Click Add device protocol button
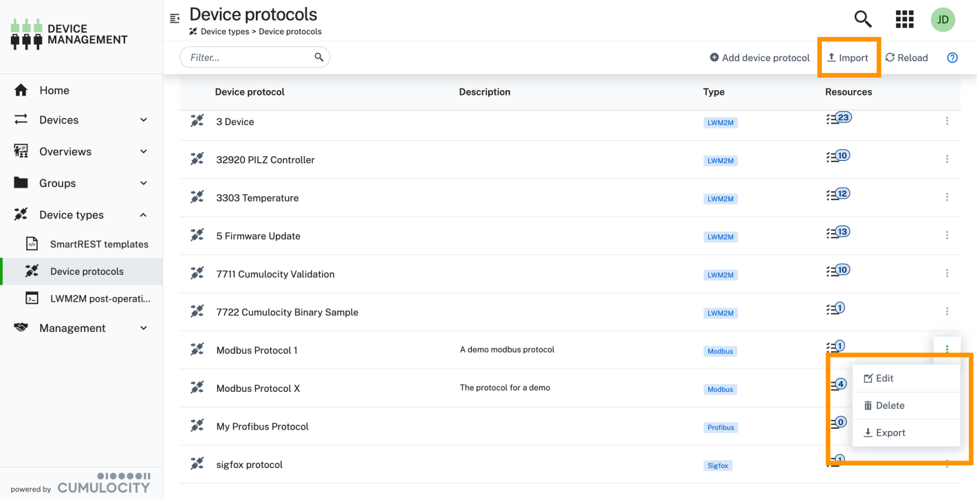Viewport: 980px width, 499px height. pos(759,58)
